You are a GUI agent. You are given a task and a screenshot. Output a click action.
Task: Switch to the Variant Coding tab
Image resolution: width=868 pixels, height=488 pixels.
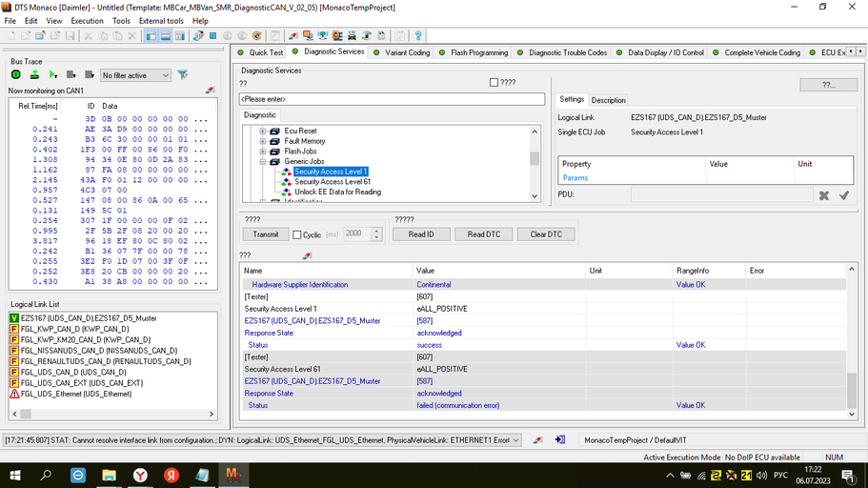(402, 52)
